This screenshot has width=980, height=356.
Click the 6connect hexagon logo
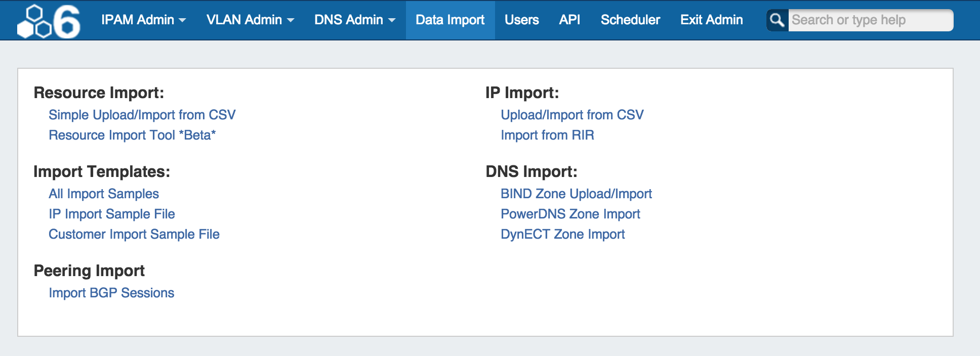(x=49, y=21)
